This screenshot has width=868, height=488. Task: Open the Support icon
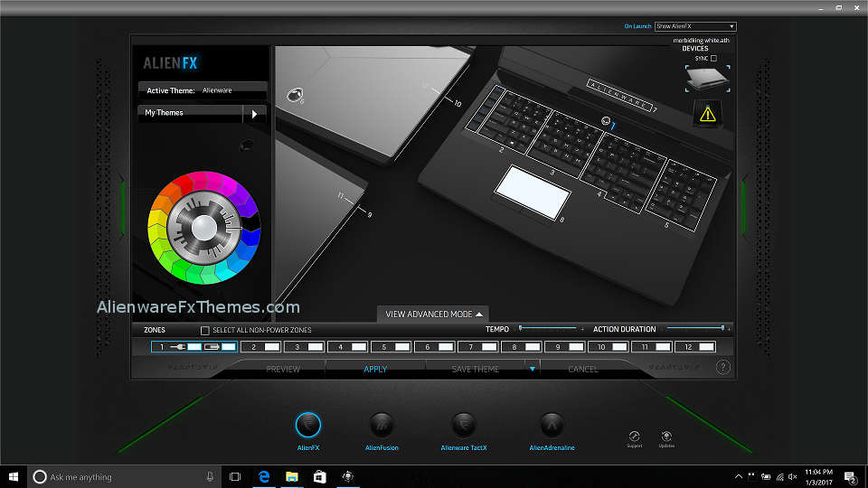(x=635, y=436)
